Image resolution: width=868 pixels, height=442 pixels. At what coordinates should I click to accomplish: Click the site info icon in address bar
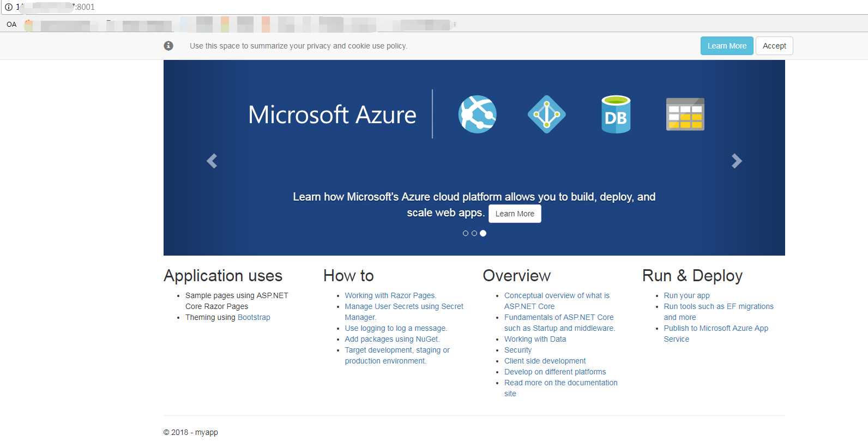(x=9, y=7)
